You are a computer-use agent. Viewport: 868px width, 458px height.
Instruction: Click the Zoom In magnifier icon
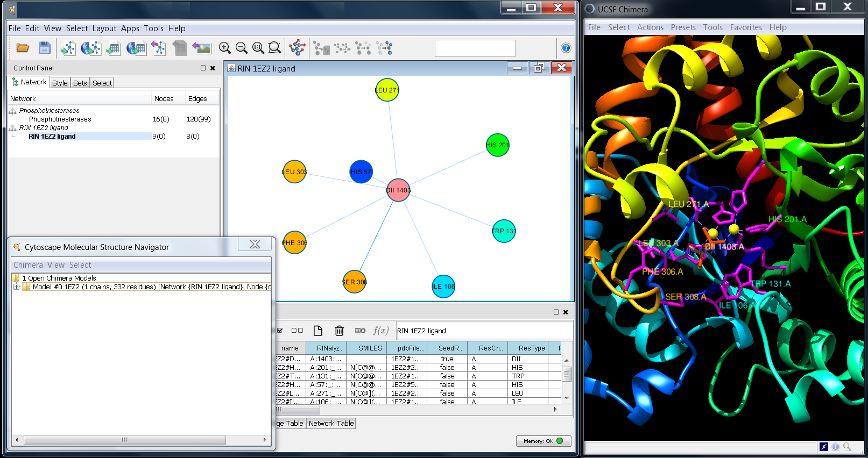(x=225, y=48)
